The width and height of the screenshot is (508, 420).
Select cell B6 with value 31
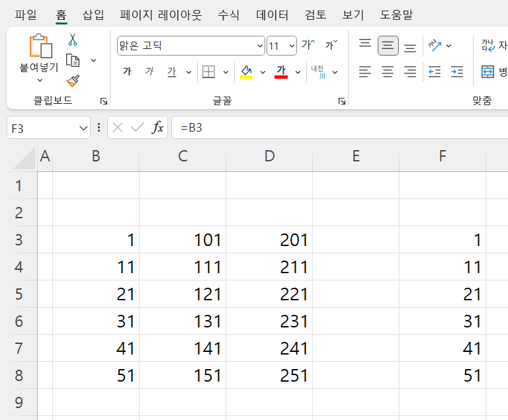click(96, 321)
